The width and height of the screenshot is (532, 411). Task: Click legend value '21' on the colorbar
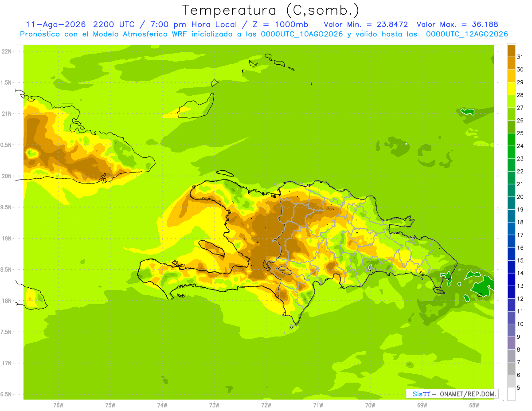[520, 184]
